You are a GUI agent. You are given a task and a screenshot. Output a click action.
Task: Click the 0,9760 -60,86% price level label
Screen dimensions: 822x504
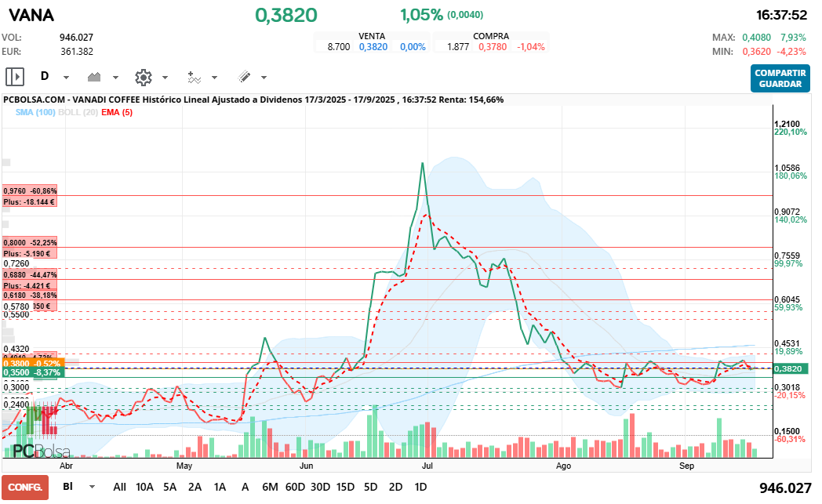(30, 190)
